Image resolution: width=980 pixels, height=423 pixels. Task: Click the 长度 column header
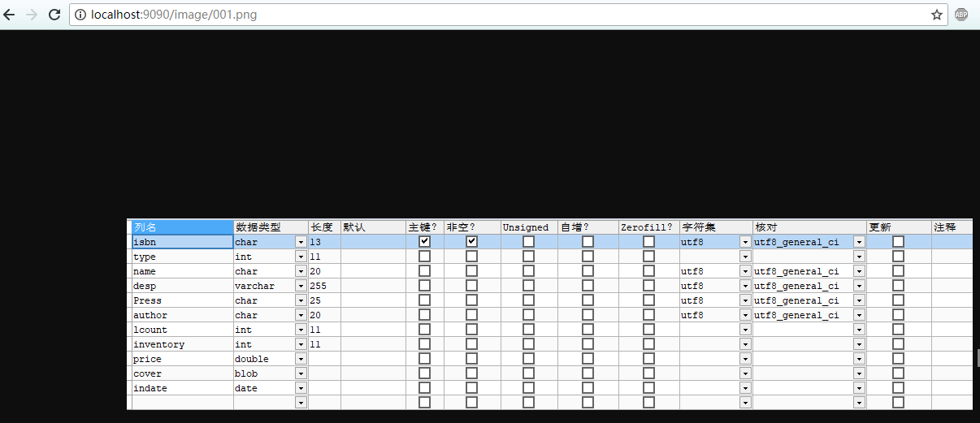324,227
